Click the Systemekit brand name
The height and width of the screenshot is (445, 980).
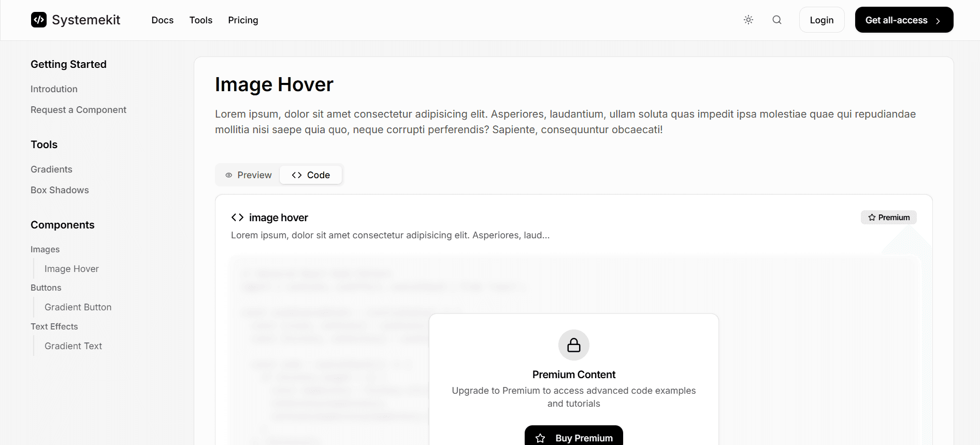(86, 20)
